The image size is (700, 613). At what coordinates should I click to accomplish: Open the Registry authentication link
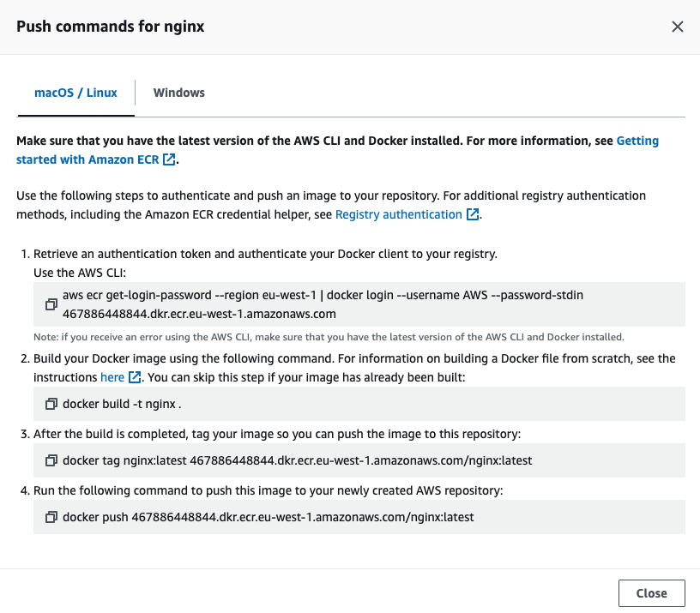(398, 214)
